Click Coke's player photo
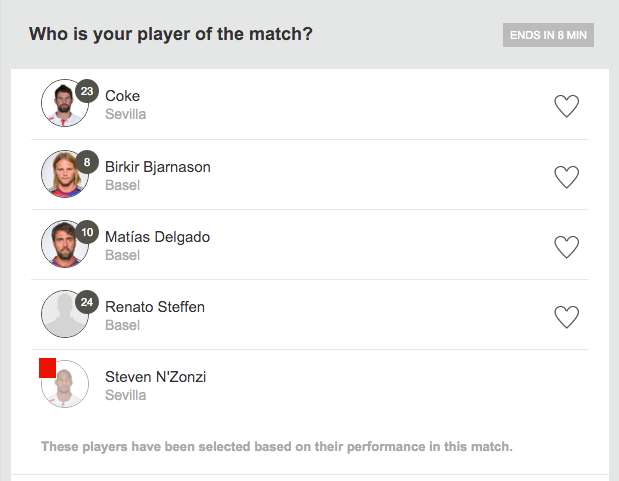The height and width of the screenshot is (481, 619). tap(65, 103)
